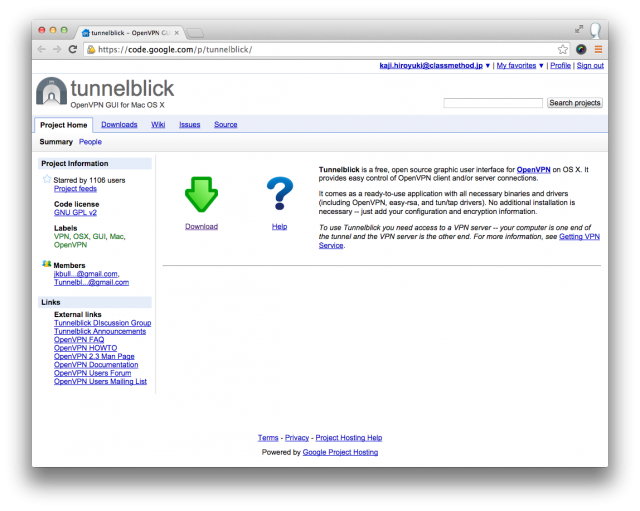
Task: Click the Tunnelblick tunnel logo
Action: 52,91
